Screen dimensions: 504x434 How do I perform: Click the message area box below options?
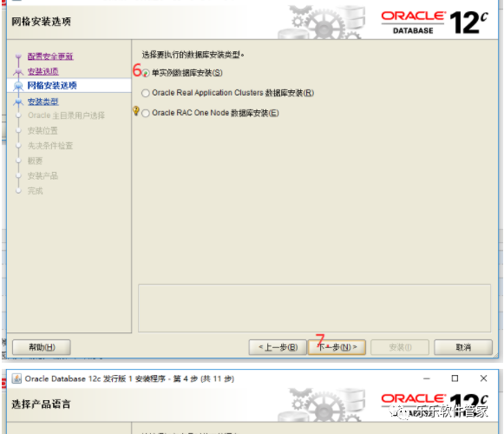point(314,308)
